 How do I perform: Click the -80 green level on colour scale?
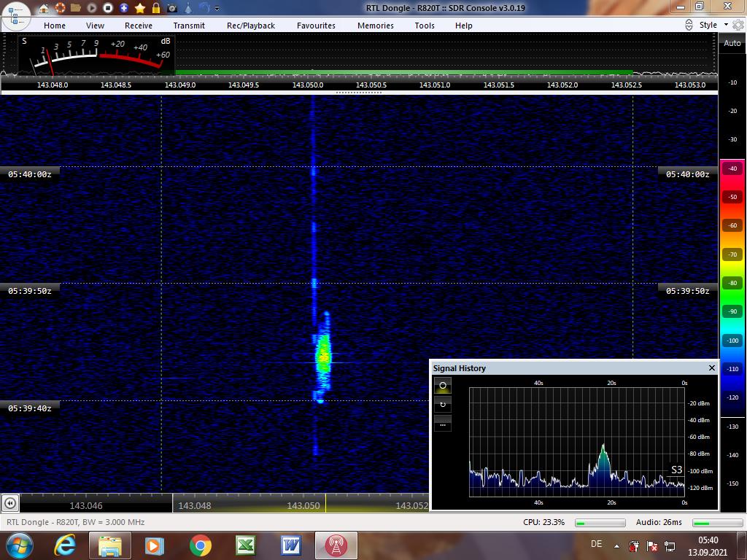click(732, 283)
